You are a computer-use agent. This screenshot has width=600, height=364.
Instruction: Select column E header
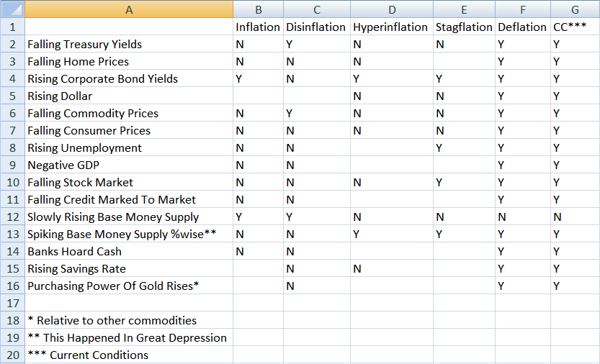[x=464, y=9]
